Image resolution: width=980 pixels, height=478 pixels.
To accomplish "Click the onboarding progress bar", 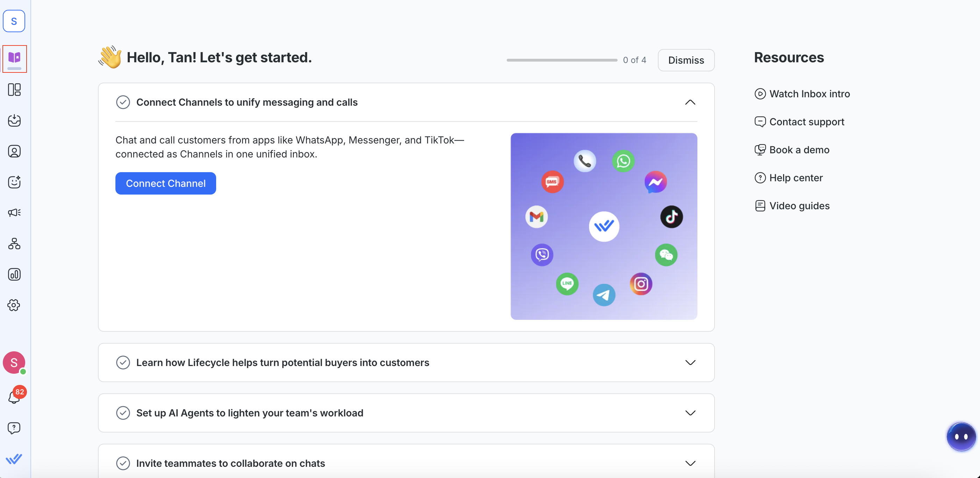I will (x=561, y=60).
